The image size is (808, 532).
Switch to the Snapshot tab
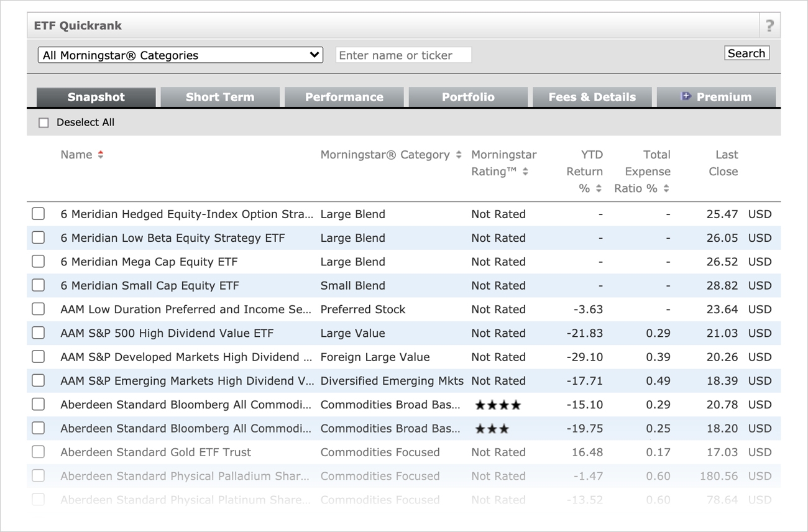click(96, 97)
